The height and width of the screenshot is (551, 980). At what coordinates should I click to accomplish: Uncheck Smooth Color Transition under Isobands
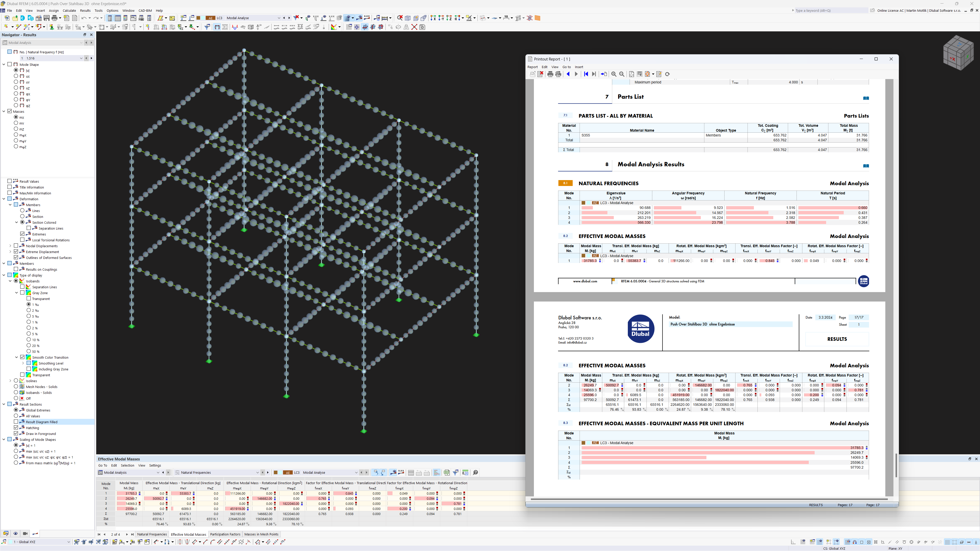point(22,357)
